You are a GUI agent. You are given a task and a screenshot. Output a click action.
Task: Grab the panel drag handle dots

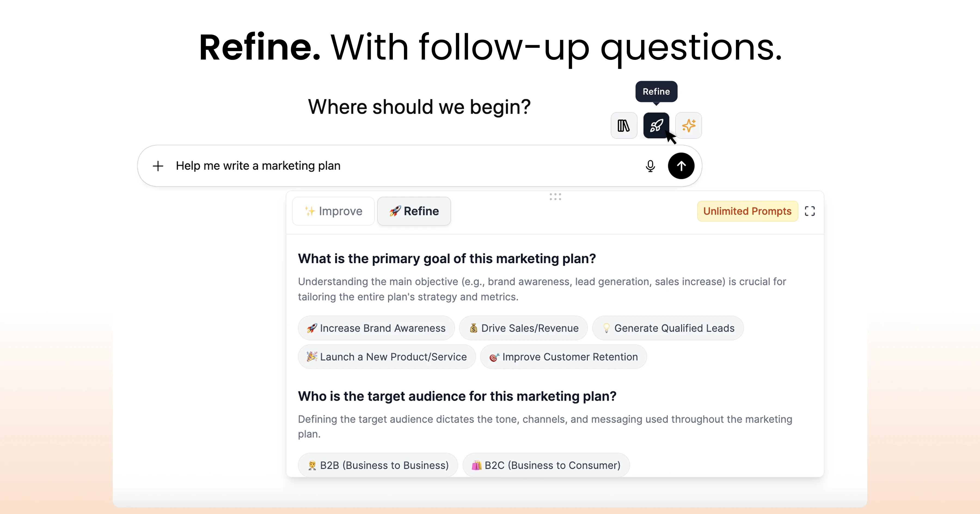555,197
